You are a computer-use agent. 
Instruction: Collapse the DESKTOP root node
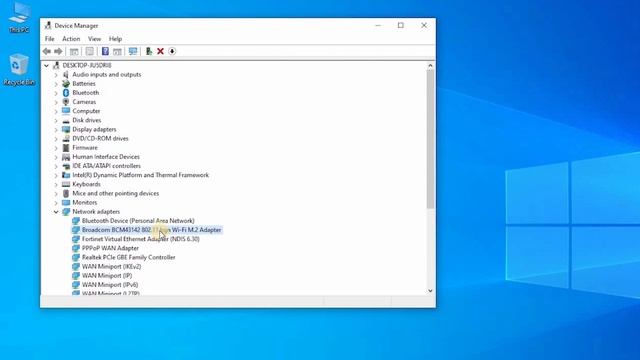(x=47, y=66)
